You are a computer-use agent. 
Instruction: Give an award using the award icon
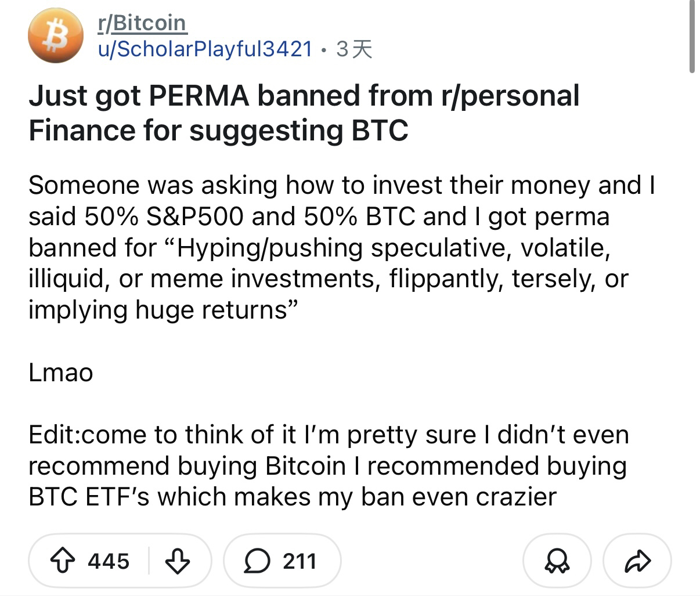pos(557,561)
